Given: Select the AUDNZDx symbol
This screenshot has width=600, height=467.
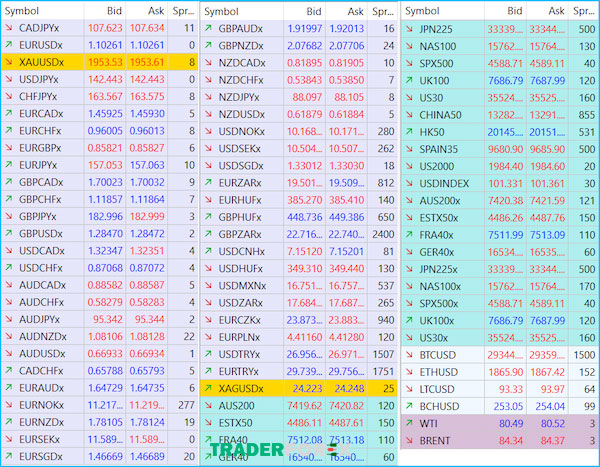Looking at the screenshot, I should click(42, 336).
